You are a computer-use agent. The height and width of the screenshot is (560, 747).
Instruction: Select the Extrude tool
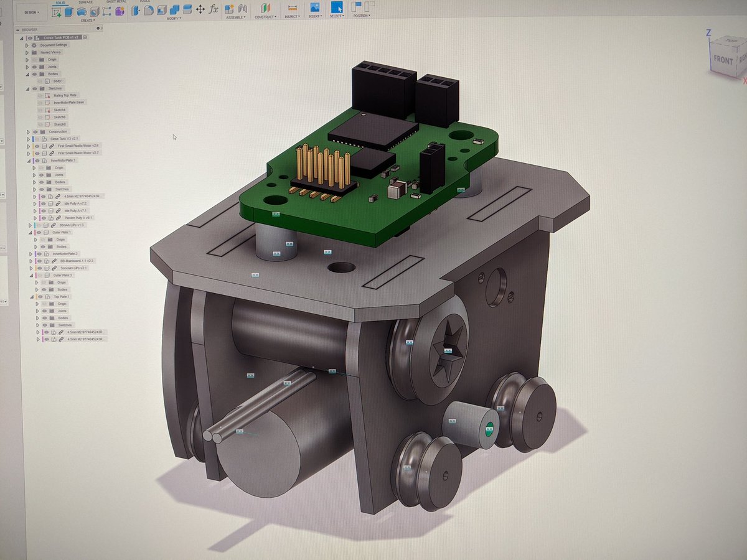coord(68,12)
